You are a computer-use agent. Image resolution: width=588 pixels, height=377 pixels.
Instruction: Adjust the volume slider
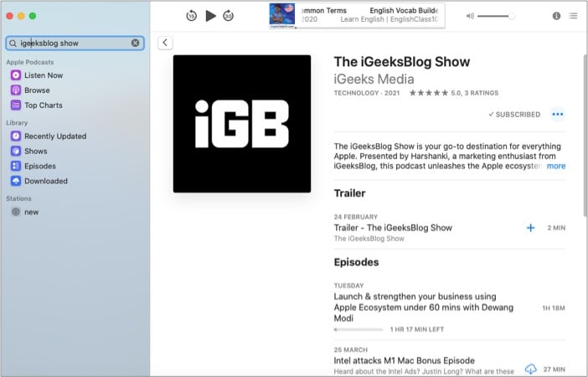(496, 16)
